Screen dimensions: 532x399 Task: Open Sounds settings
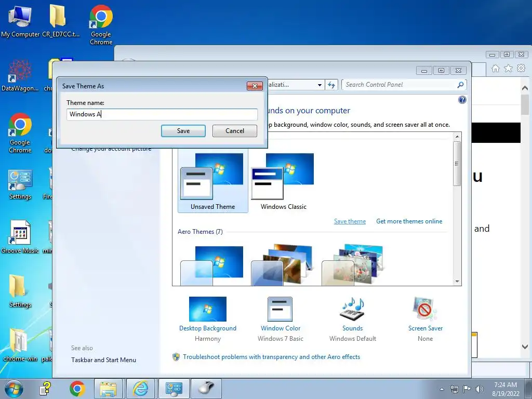tap(353, 320)
